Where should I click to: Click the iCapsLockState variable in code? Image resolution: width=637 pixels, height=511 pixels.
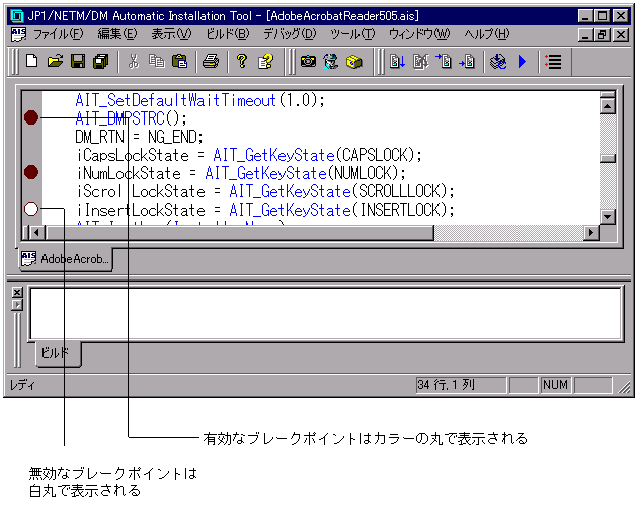[133, 155]
